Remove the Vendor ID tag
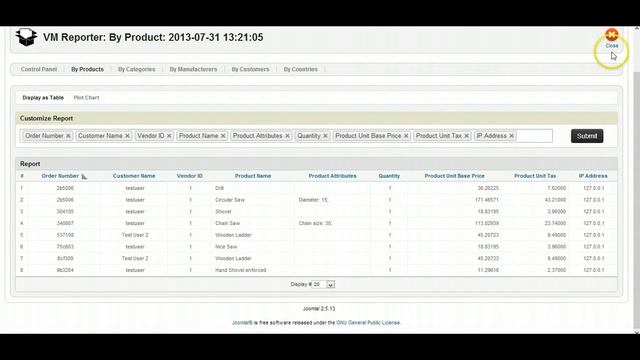This screenshot has width=640, height=360. pos(169,136)
